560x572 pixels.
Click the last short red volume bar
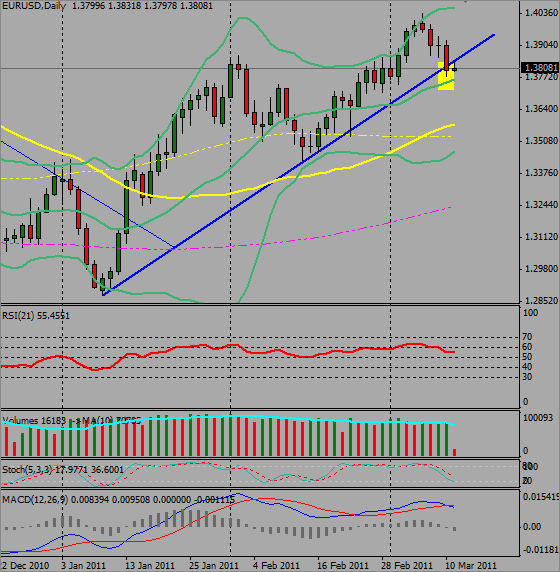[x=454, y=452]
